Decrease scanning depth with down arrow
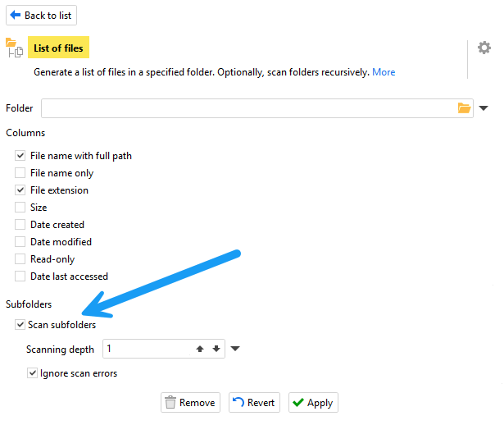Screen dimensions: 504x425 click(216, 349)
